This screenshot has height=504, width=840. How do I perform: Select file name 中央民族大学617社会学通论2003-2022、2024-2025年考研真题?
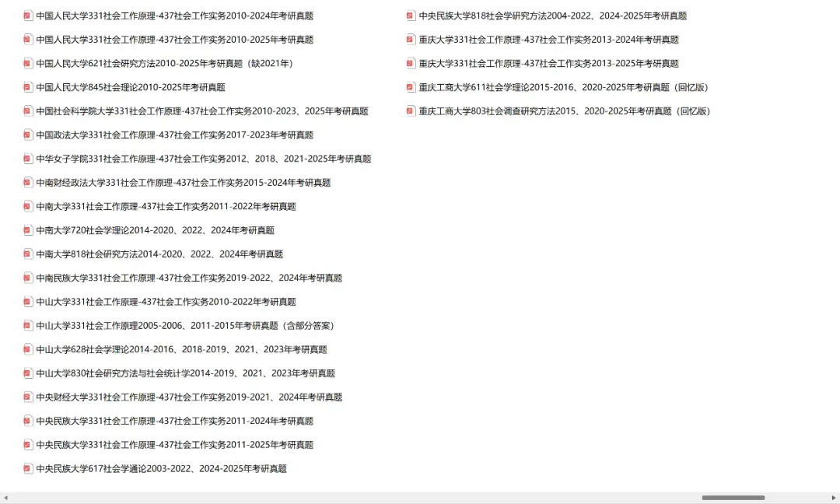point(161,469)
